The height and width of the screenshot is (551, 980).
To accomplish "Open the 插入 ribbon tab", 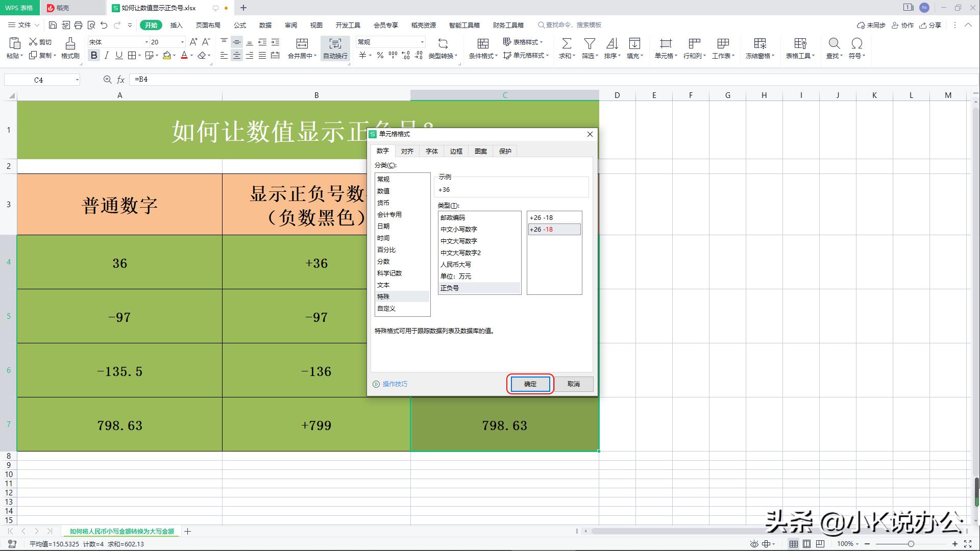I will 176,25.
